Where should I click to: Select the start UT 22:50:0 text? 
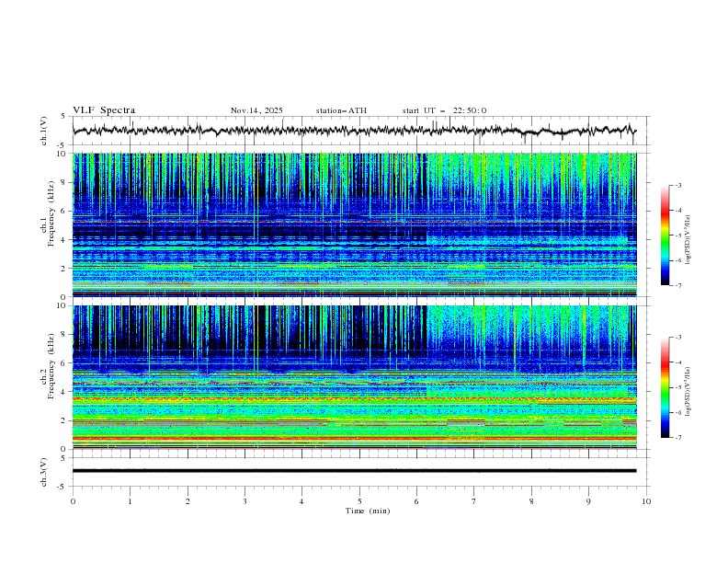[x=444, y=110]
